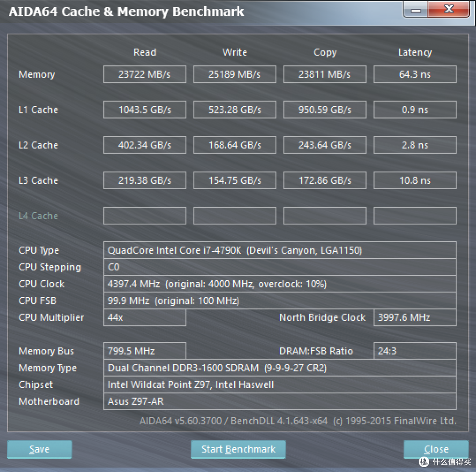This screenshot has height=472, width=476.
Task: Click the L3 Cache Write value 154.75 GB/s
Action: pyautogui.click(x=234, y=180)
